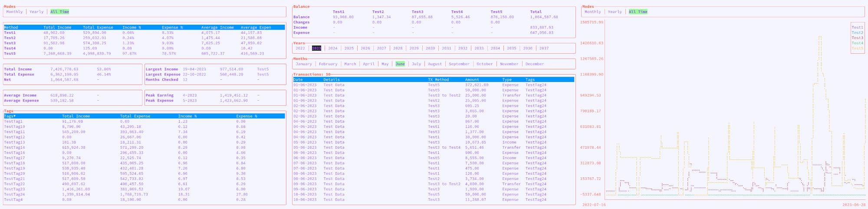The width and height of the screenshot is (868, 209).
Task: Click the Average Income column header
Action: 217,27
